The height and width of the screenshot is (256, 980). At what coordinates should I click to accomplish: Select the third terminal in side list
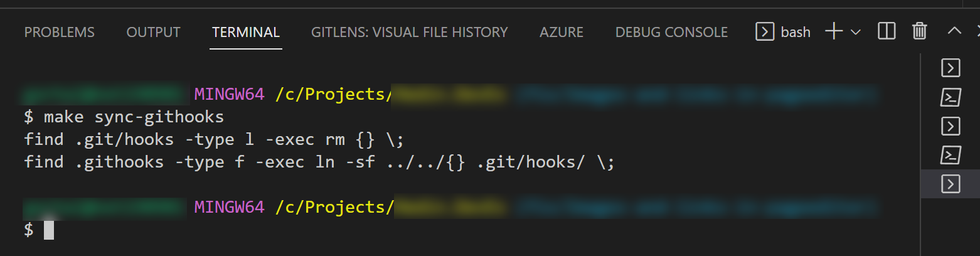pos(951,126)
